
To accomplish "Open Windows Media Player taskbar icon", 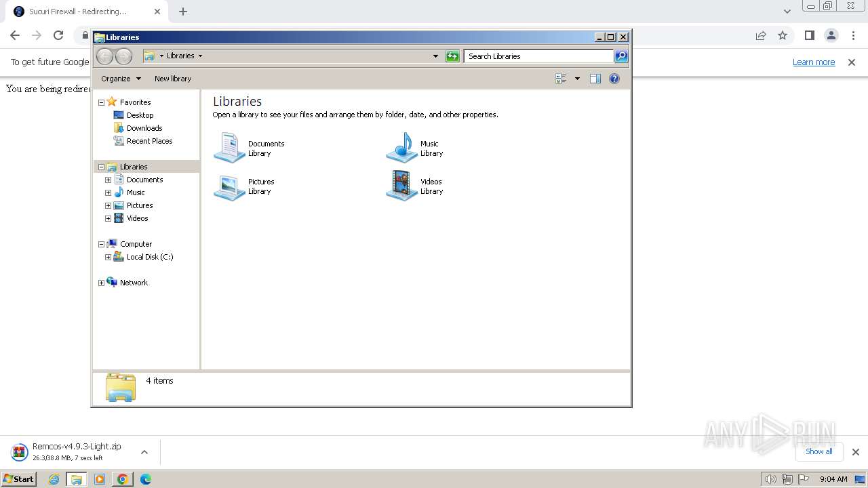I will pos(100,479).
